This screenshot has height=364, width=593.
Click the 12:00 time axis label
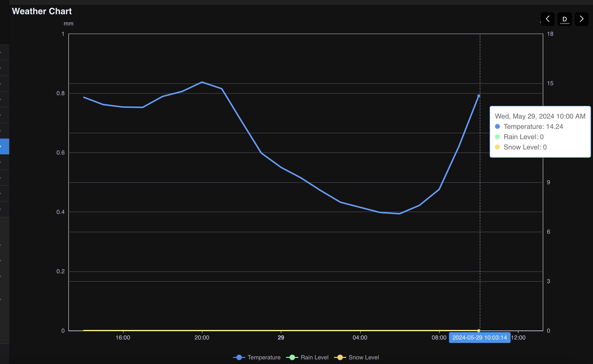coord(518,338)
